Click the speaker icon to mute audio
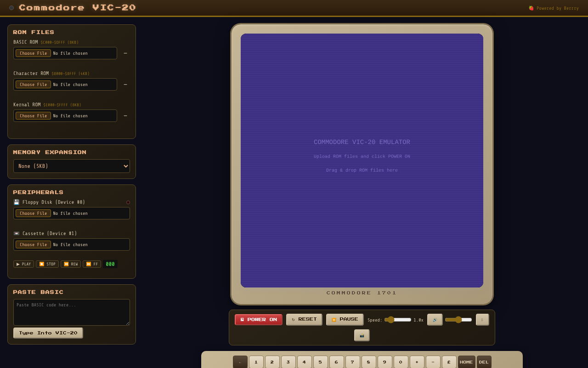The width and height of the screenshot is (588, 368). click(x=435, y=319)
